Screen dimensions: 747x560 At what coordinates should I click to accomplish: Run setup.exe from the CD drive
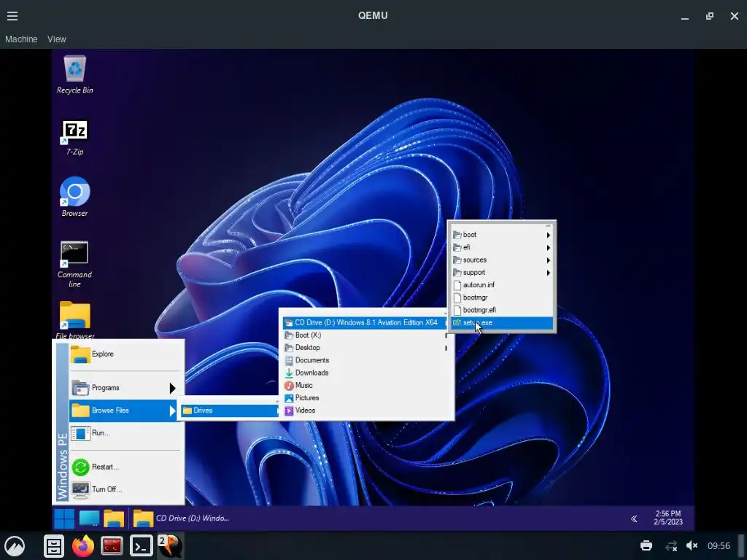502,323
